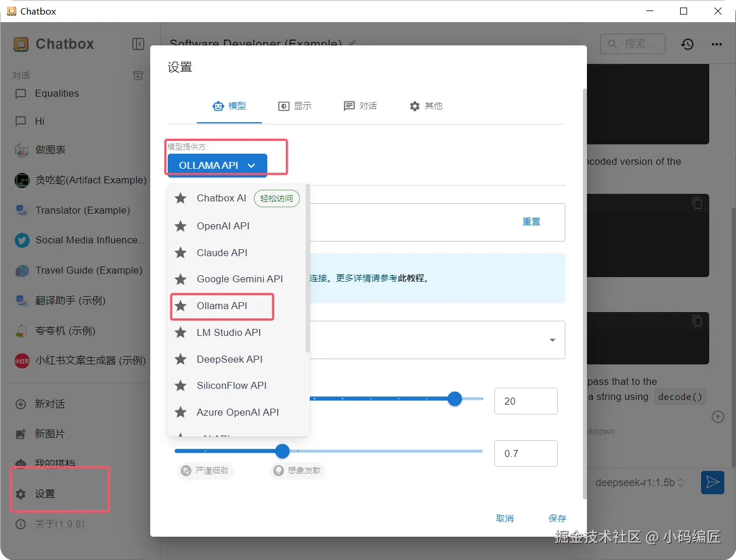Switch to the 其他 settings tab
Screen dimensions: 736x560
[x=426, y=106]
